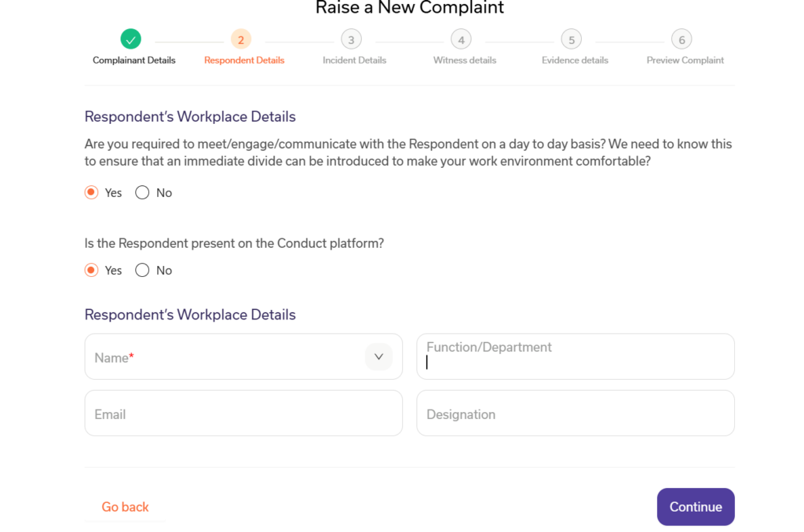The width and height of the screenshot is (804, 532).
Task: Select the Designation text field
Action: click(x=575, y=414)
